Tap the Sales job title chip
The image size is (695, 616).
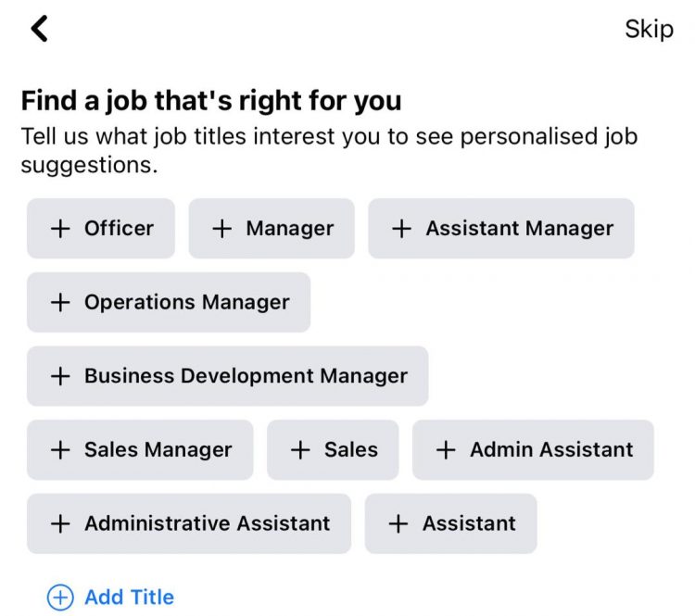[334, 450]
